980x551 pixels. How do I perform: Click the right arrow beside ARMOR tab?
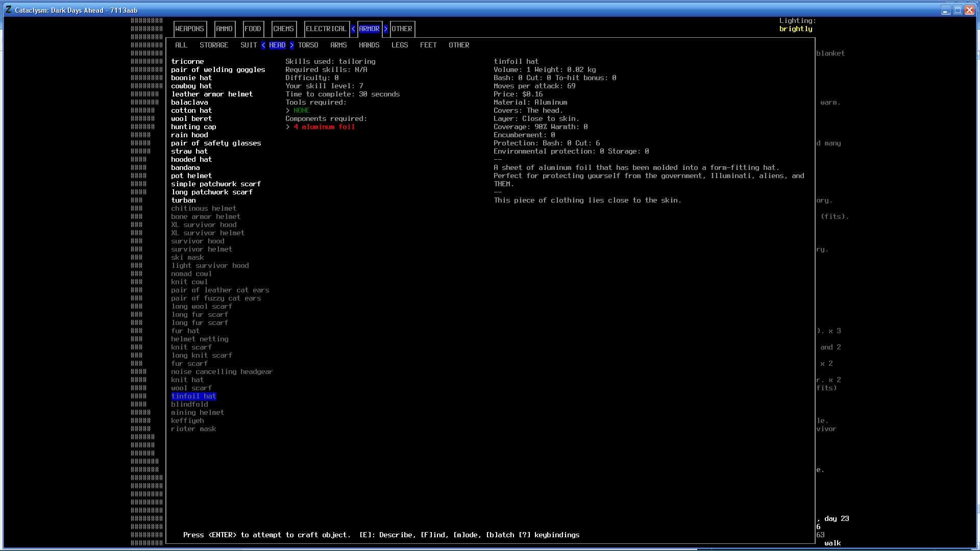[x=386, y=29]
